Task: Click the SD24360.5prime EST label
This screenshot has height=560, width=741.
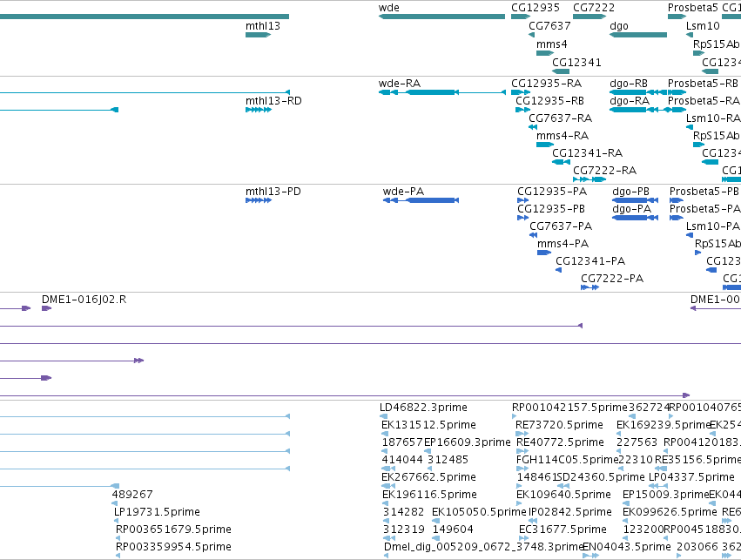Action: (x=601, y=477)
